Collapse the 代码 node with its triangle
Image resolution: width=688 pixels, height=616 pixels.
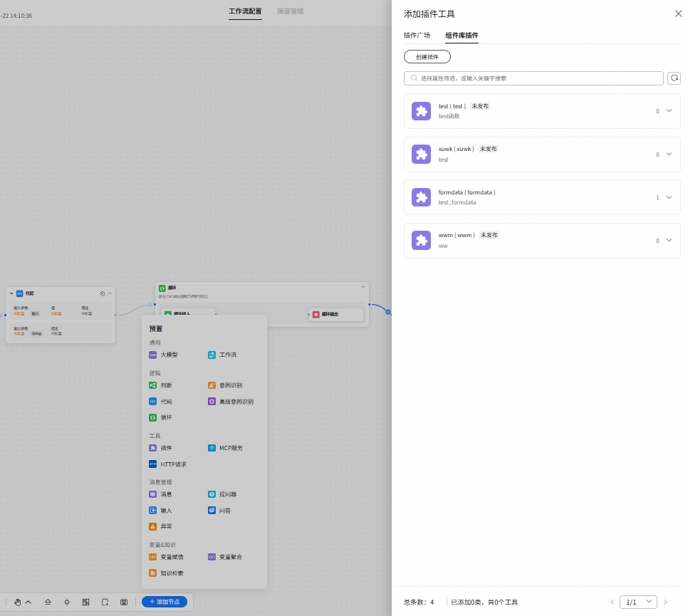tap(11, 293)
